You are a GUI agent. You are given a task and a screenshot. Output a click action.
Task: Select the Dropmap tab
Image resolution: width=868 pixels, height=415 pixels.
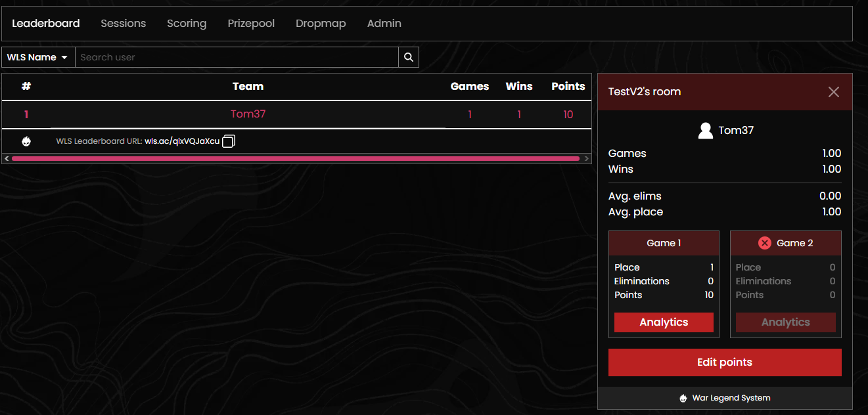point(321,24)
